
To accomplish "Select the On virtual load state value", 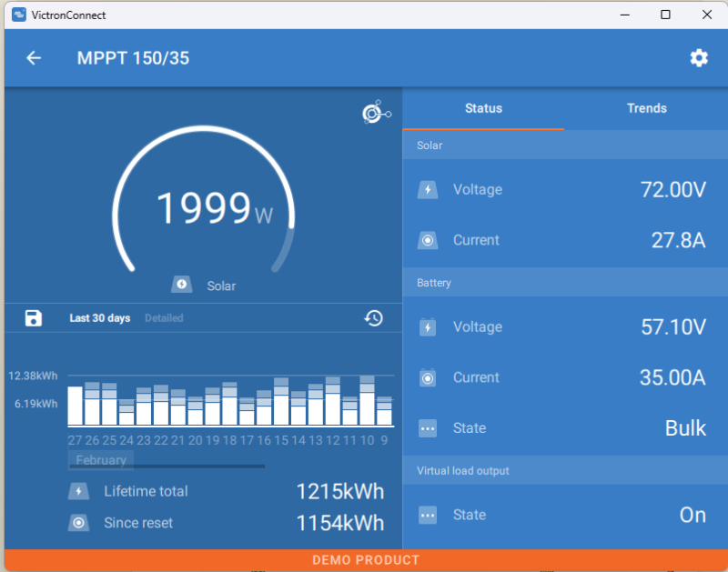I will [x=693, y=515].
